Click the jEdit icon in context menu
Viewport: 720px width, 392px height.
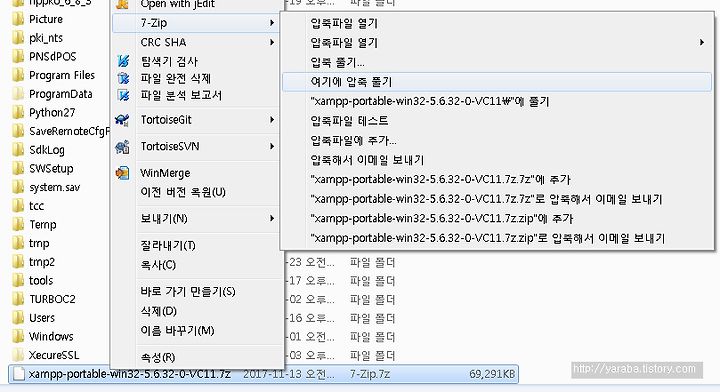pyautogui.click(x=122, y=5)
